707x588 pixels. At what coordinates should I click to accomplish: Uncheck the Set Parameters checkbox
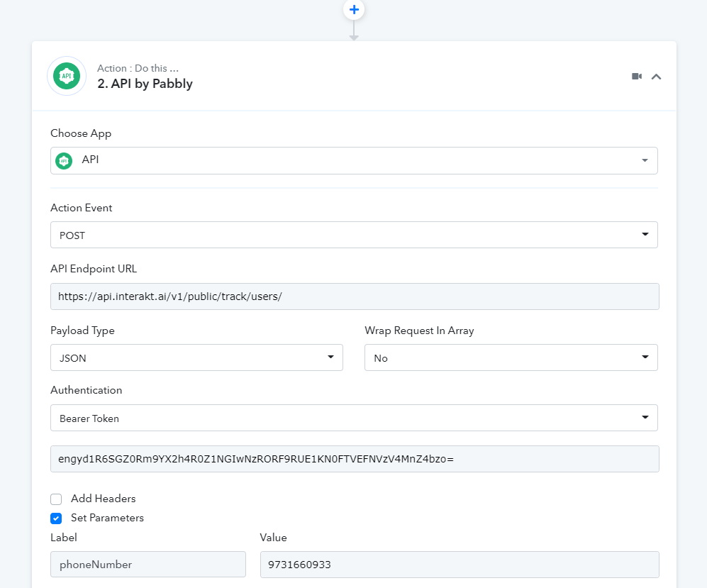pos(56,518)
